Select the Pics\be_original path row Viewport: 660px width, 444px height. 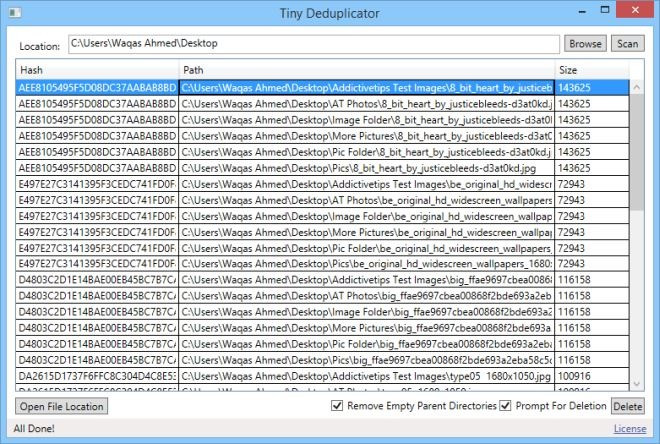click(x=367, y=264)
